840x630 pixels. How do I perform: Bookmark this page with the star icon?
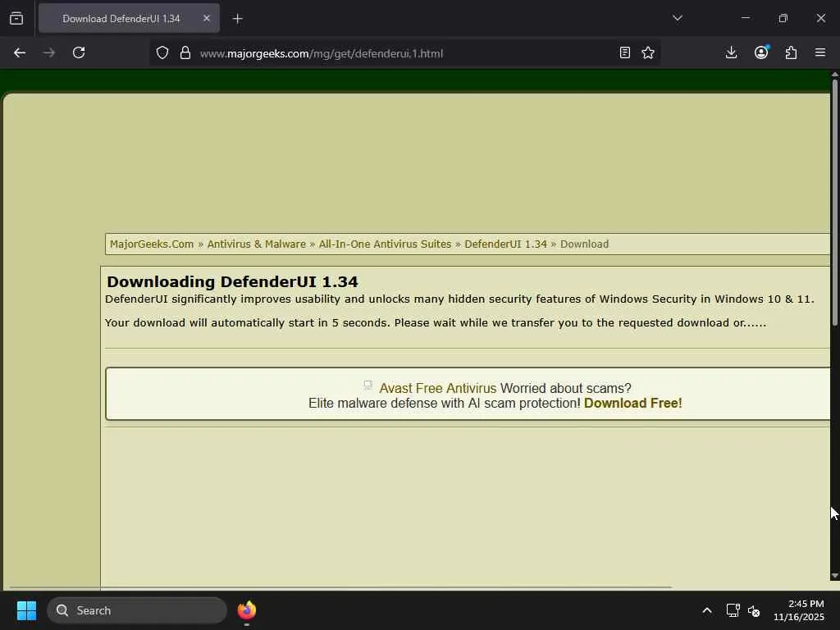pyautogui.click(x=648, y=52)
